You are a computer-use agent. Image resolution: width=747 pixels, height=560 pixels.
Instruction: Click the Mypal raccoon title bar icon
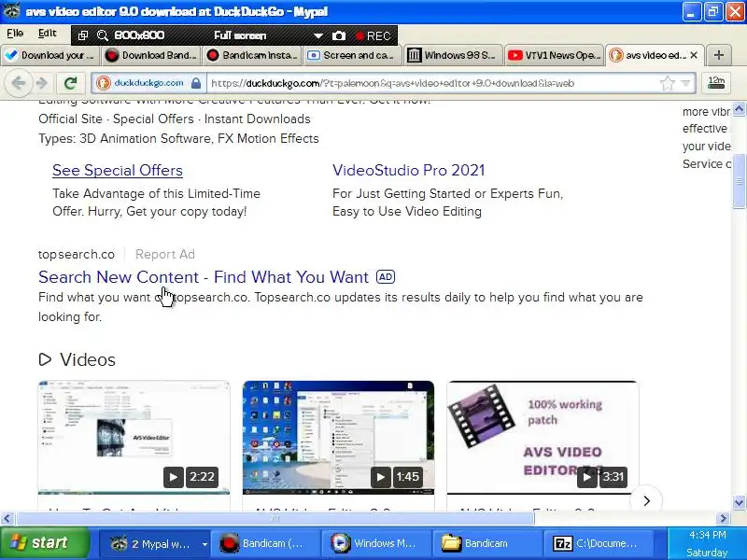pos(11,11)
